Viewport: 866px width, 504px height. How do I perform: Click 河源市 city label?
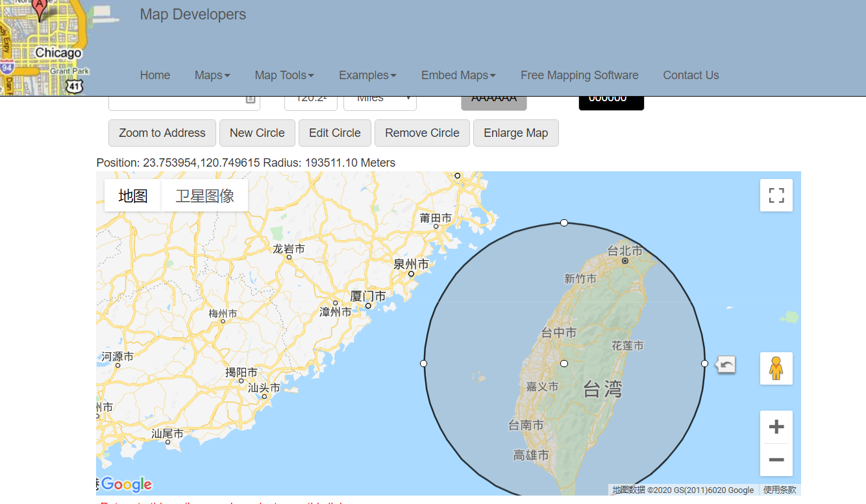118,357
